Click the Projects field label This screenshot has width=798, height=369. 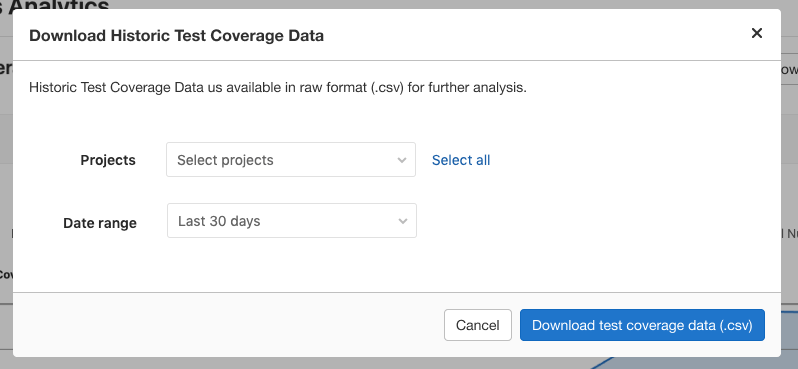coord(108,160)
